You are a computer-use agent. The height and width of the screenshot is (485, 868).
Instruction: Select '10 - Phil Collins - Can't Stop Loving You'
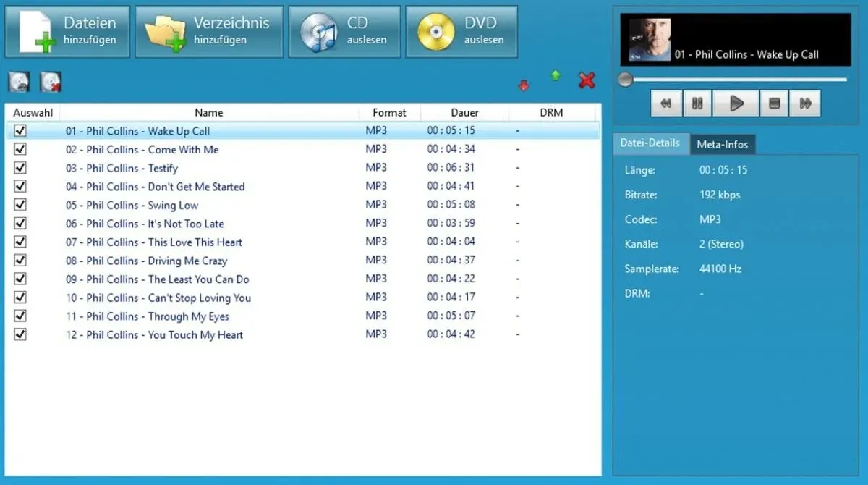pos(158,298)
